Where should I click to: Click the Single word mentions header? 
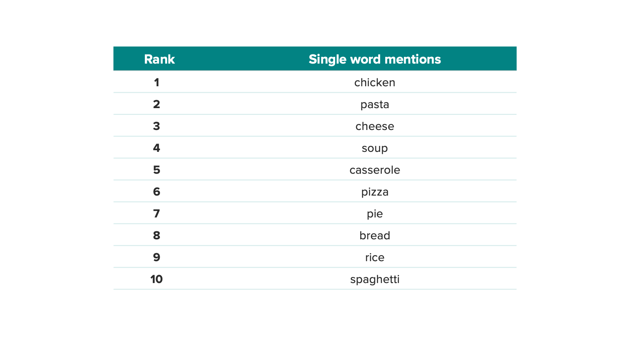pyautogui.click(x=375, y=59)
